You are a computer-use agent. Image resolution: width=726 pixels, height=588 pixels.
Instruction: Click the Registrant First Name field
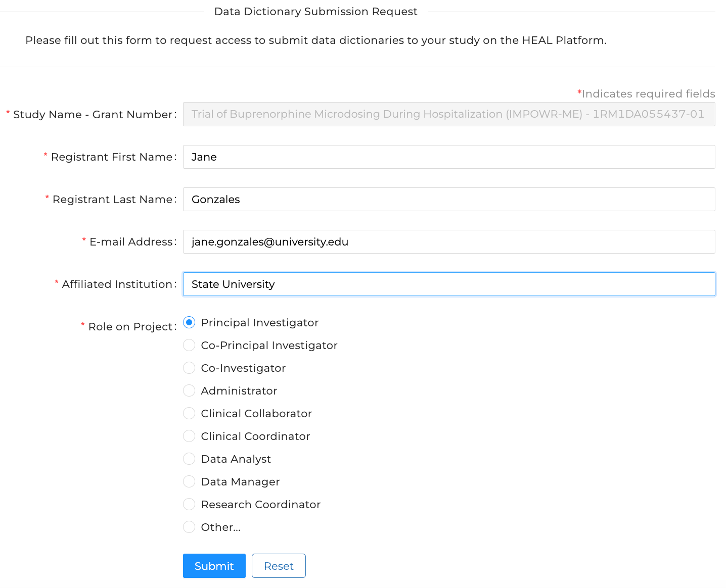(449, 157)
